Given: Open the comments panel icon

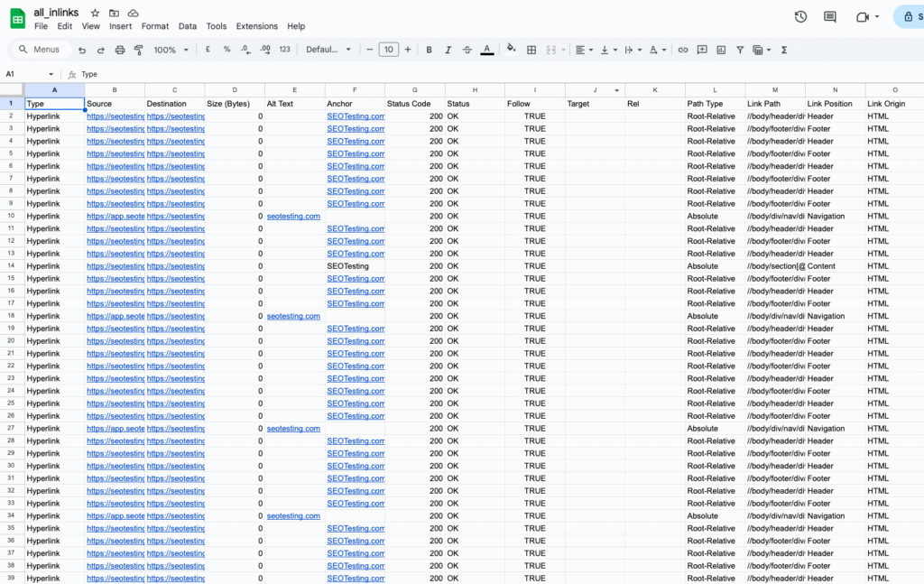Looking at the screenshot, I should [830, 17].
